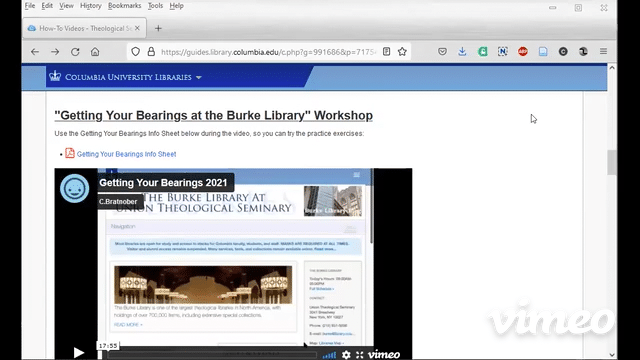Reload the page with the refresh icon

(x=75, y=52)
